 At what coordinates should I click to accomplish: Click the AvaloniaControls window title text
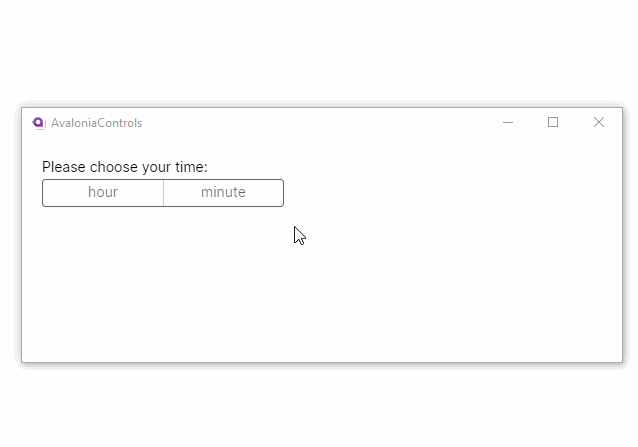pos(96,123)
